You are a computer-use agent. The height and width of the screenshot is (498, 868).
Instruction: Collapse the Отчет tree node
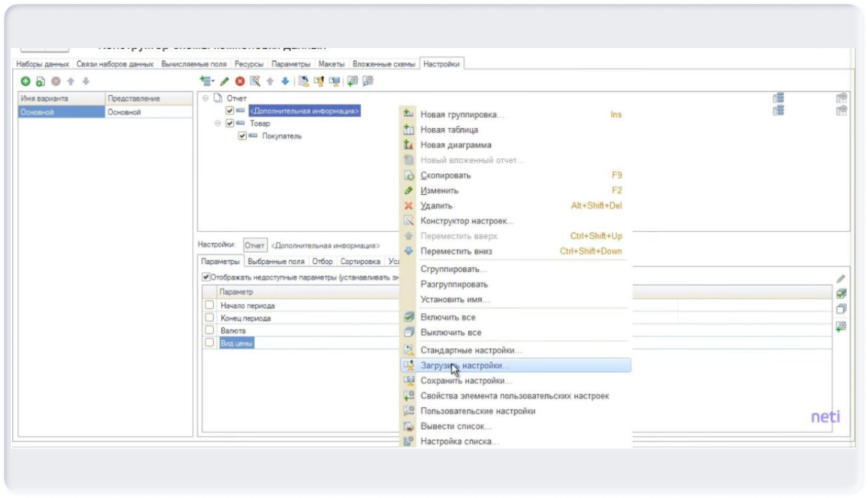click(205, 98)
